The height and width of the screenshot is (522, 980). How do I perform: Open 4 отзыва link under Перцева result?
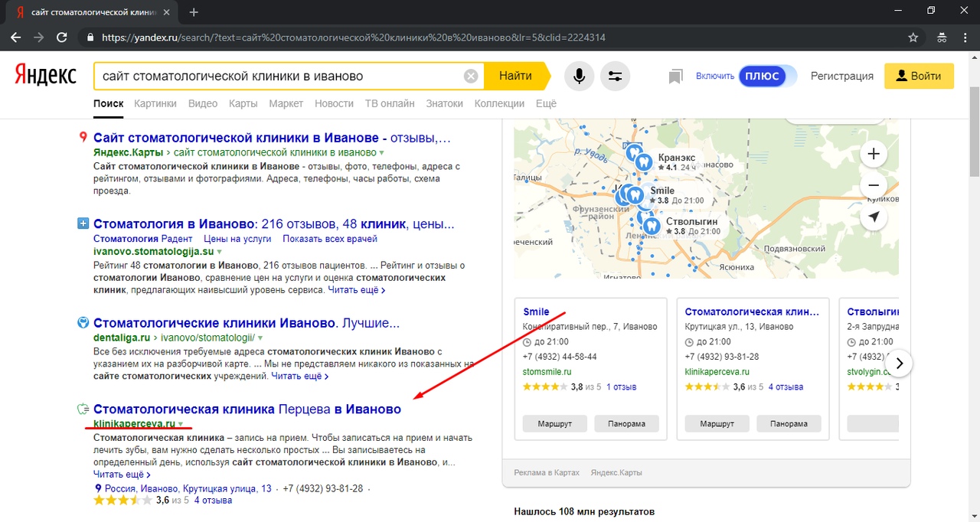(x=213, y=501)
